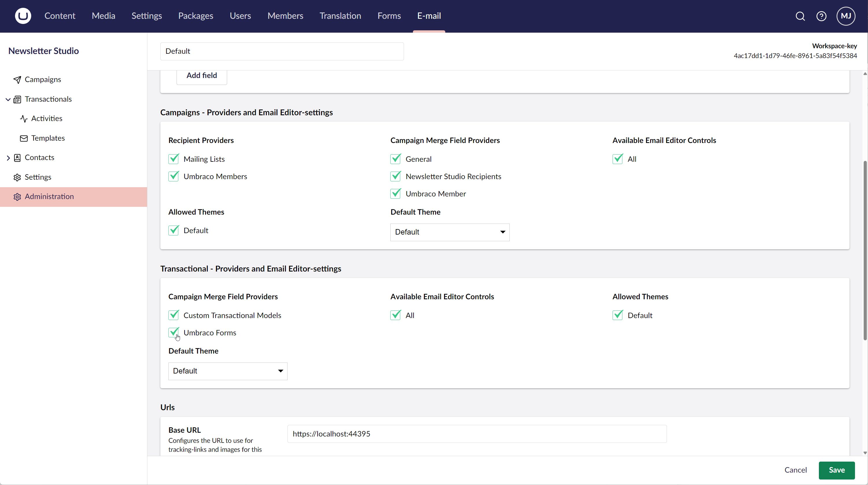Click the Settings gear icon in sidebar

point(17,177)
